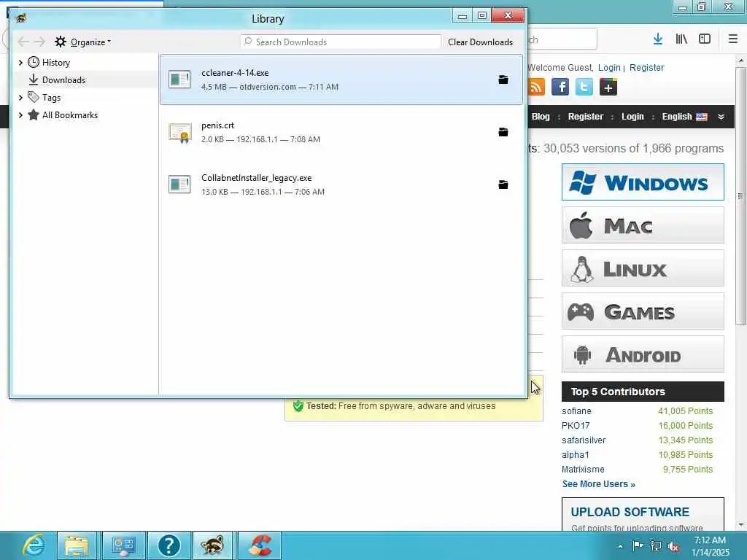Open contributor PKO17's profile
Screen dimensions: 747x560
576,426
